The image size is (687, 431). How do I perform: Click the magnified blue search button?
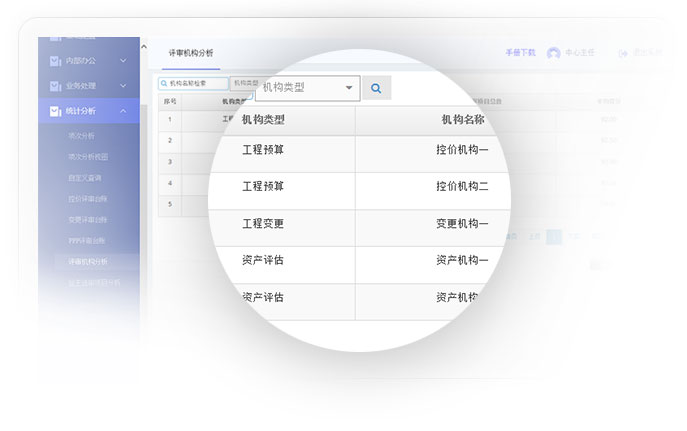click(376, 88)
